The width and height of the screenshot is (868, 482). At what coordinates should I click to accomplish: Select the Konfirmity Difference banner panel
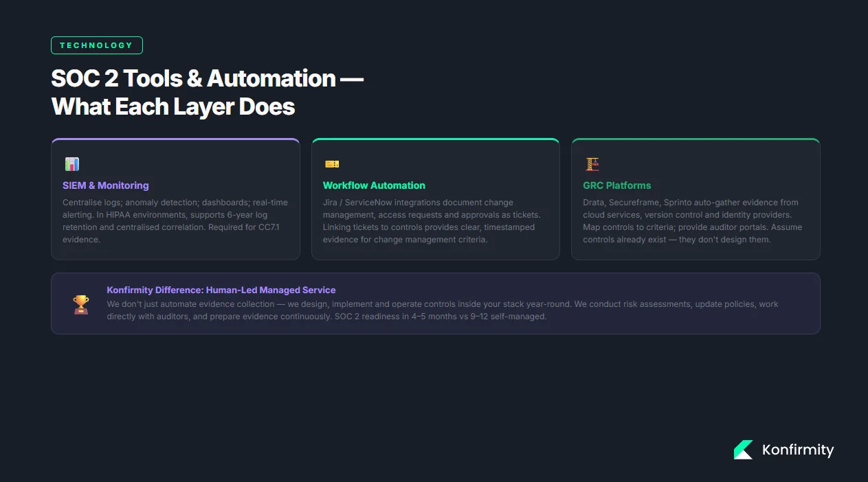[x=435, y=303]
